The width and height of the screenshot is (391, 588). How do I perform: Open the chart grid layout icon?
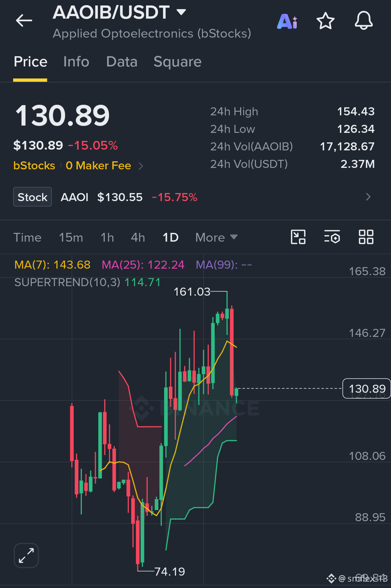[366, 237]
